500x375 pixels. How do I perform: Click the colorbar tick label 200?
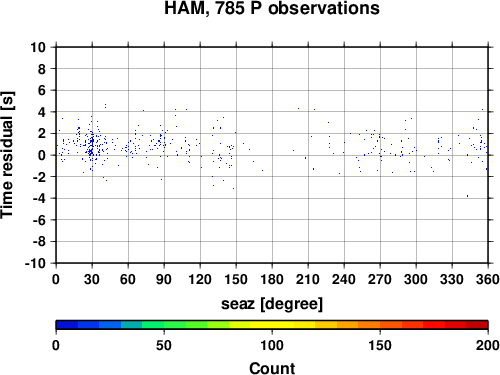488,345
